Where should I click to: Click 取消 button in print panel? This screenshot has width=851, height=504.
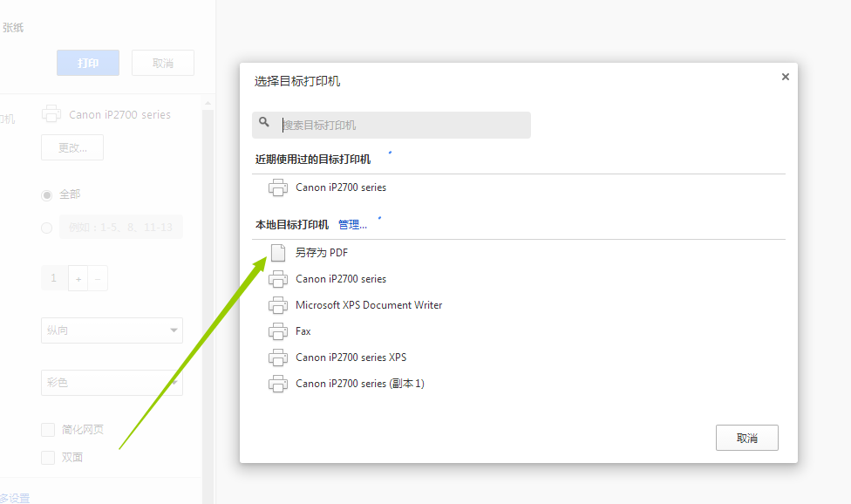click(x=163, y=63)
